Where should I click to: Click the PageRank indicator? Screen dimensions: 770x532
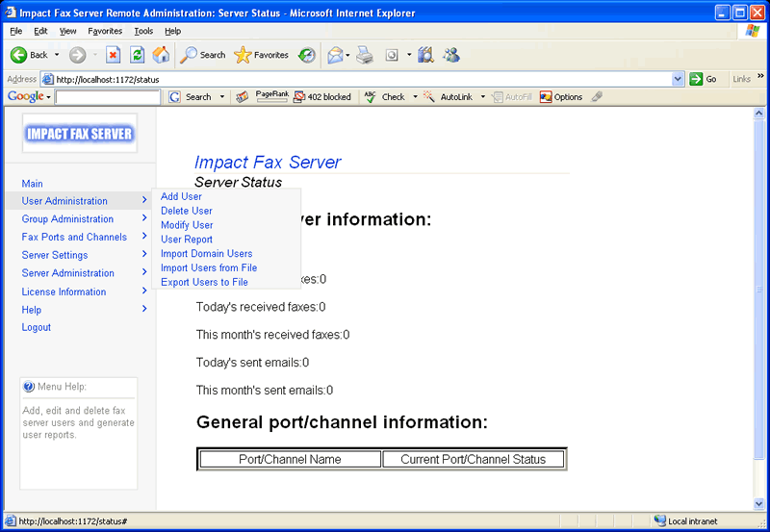[272, 96]
